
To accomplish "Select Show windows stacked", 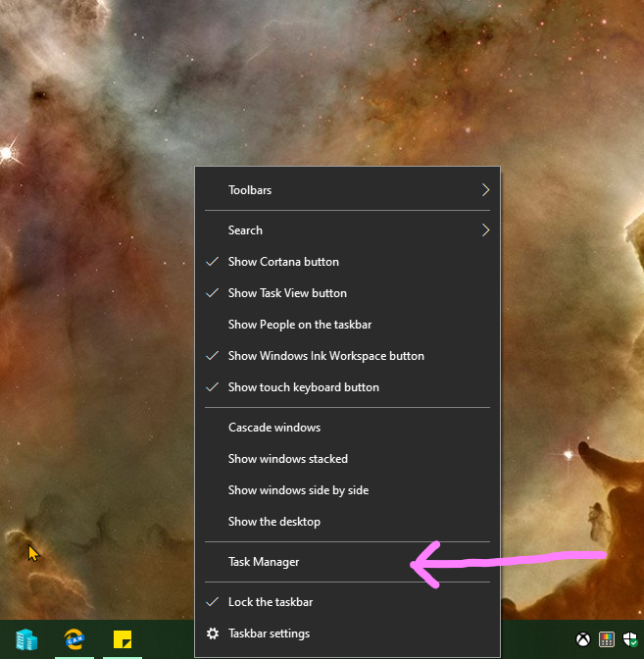I will coord(347,459).
